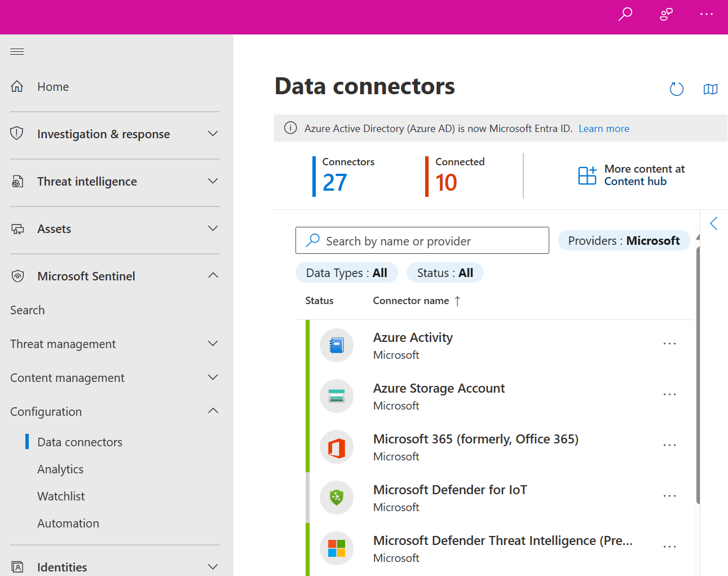728x576 pixels.
Task: Select Microsoft 365 (formerly, Office 365)
Action: (x=476, y=439)
